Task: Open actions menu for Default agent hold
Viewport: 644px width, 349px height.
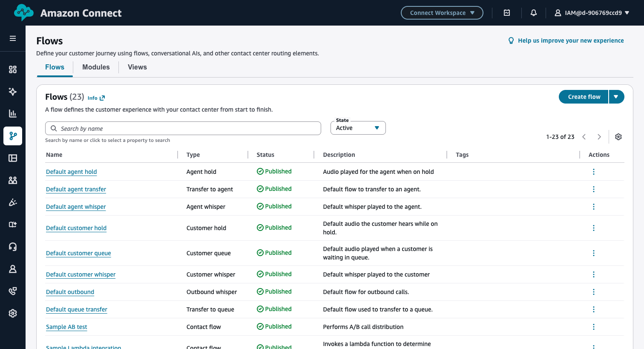Action: [x=594, y=172]
